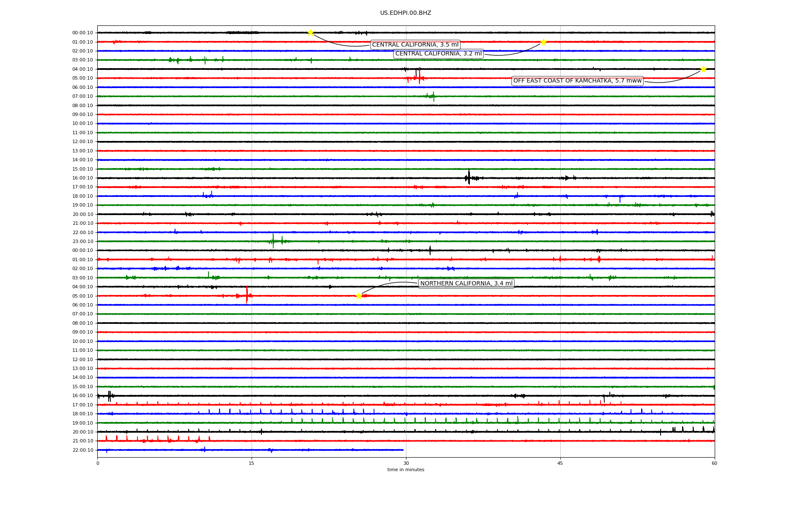The height and width of the screenshot is (508, 812).
Task: Click the CENTRAL CALIFORNIA, 3.2 ml annotation label
Action: (x=438, y=54)
